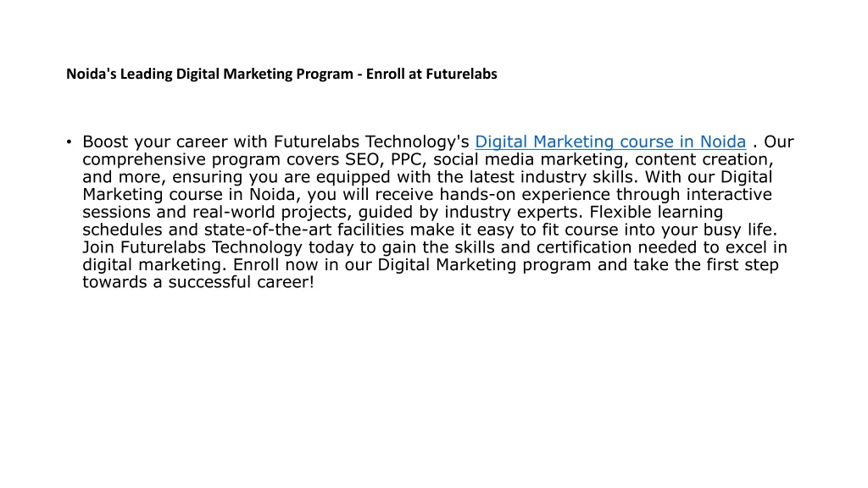Click the phrase Futurelabs Technology's in the first line
Screen dimensions: 868x488
pyautogui.click(x=371, y=142)
